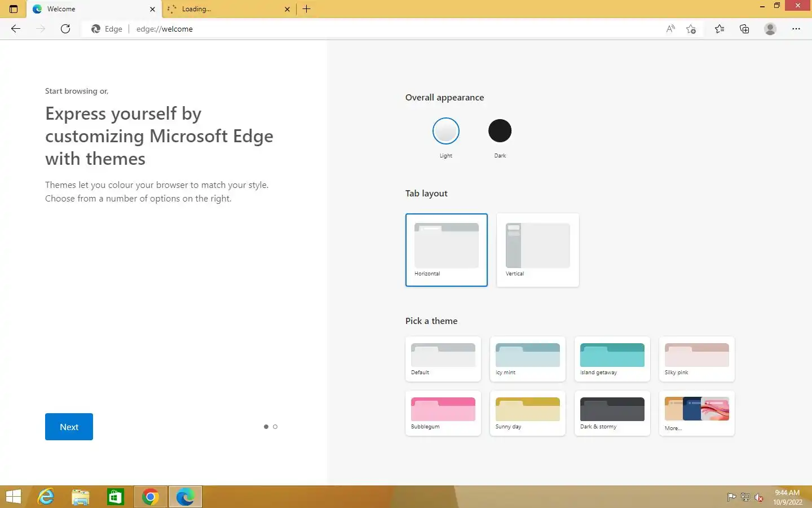Image resolution: width=812 pixels, height=508 pixels.
Task: Select the first page indicator dot
Action: tap(266, 427)
